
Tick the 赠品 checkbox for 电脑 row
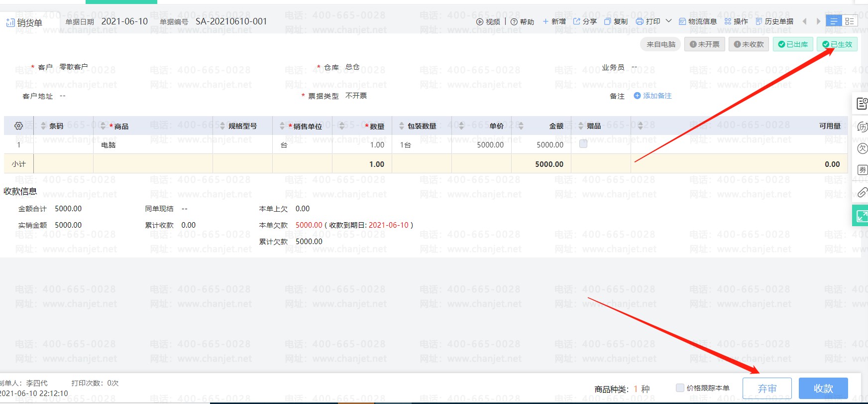(583, 144)
